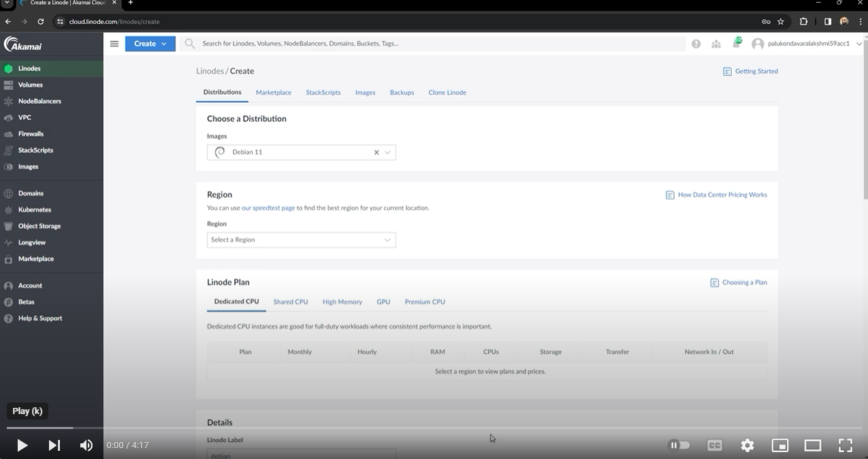Select the GPU plan tab

pos(383,302)
